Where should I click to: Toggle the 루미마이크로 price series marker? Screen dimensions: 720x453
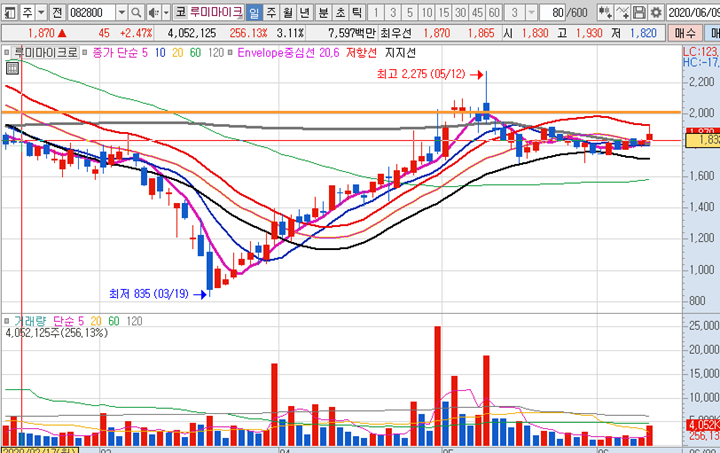[x=6, y=53]
